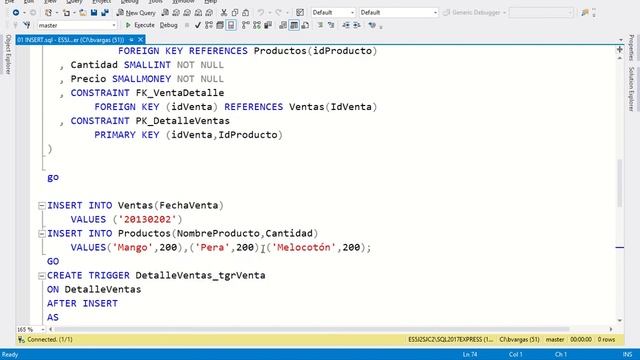Click the Navigate Backward arrow icon

click(x=16, y=13)
